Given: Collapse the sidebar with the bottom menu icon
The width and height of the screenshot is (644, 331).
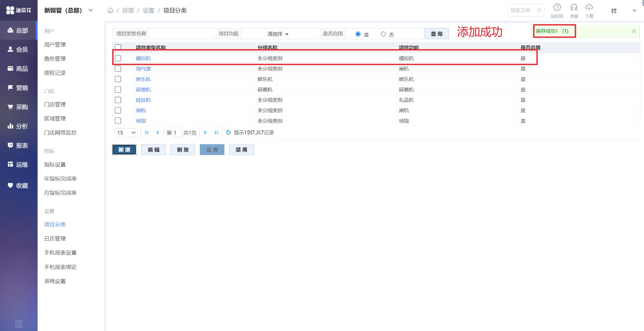Looking at the screenshot, I should point(19,324).
